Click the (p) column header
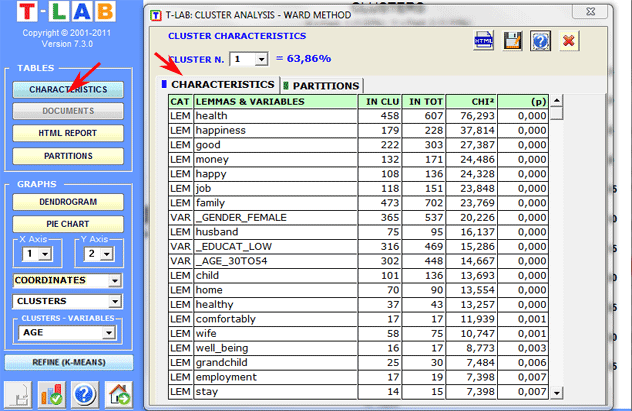This screenshot has height=411, width=632. 523,102
